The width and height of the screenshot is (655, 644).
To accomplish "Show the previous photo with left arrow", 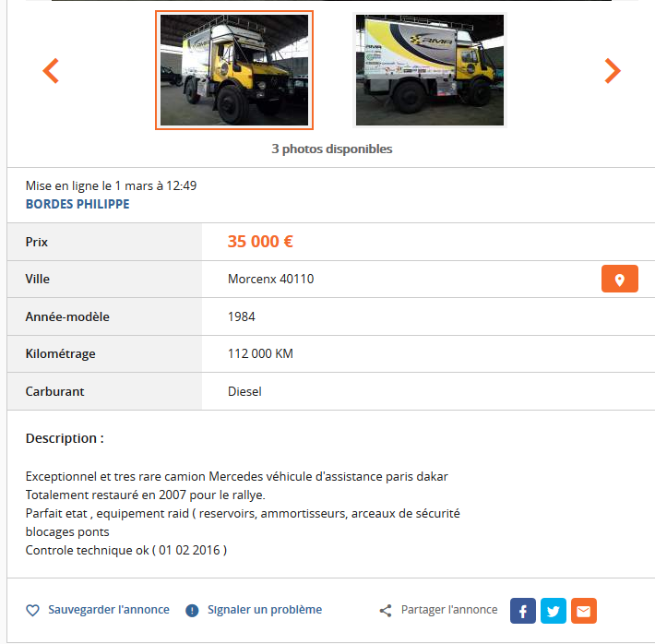I will pyautogui.click(x=51, y=71).
